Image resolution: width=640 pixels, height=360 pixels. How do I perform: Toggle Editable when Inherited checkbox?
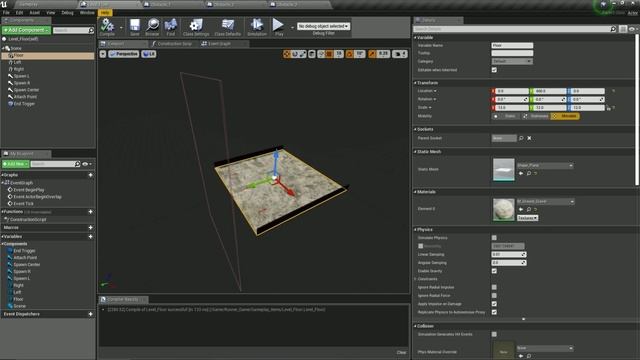(x=494, y=70)
